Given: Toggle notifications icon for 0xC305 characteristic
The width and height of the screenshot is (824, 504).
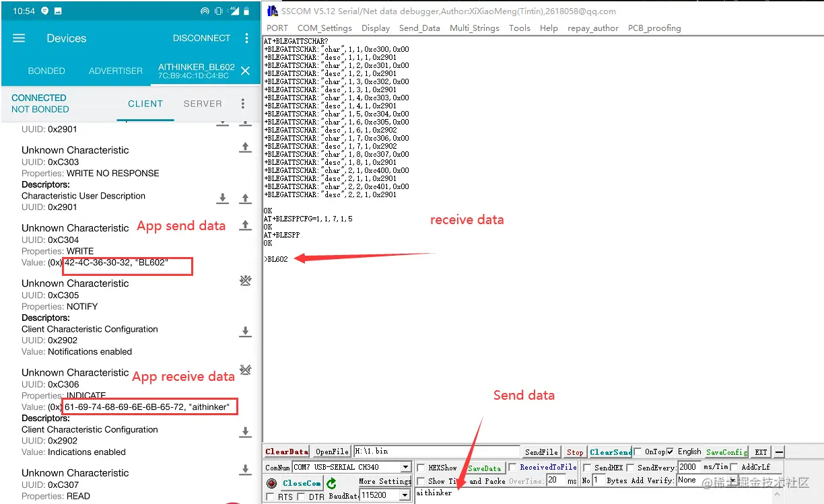Looking at the screenshot, I should (246, 281).
